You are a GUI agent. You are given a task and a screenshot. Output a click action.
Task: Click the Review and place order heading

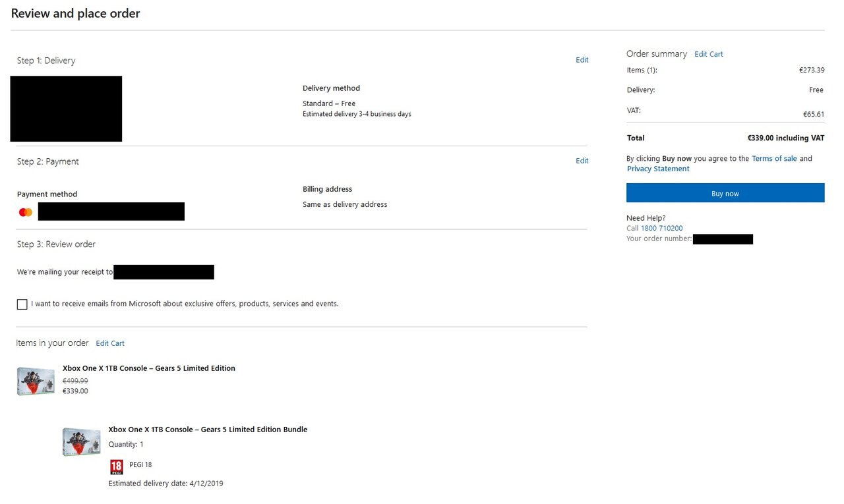(x=76, y=13)
